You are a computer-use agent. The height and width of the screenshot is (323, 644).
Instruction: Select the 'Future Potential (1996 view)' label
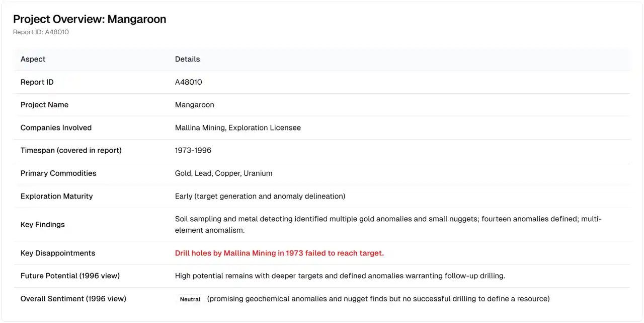[x=70, y=276]
